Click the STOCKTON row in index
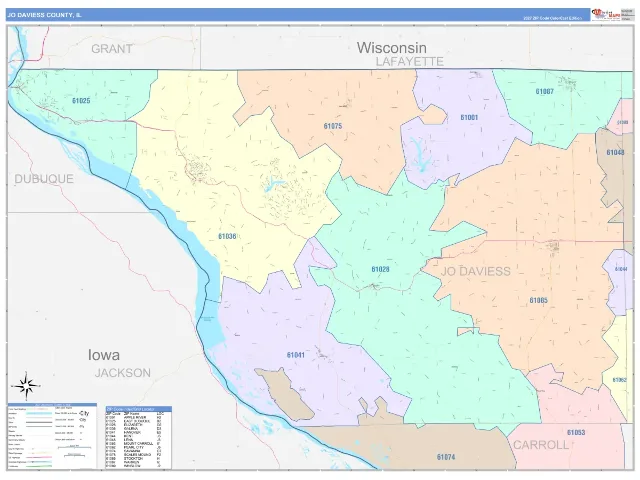 (x=135, y=458)
